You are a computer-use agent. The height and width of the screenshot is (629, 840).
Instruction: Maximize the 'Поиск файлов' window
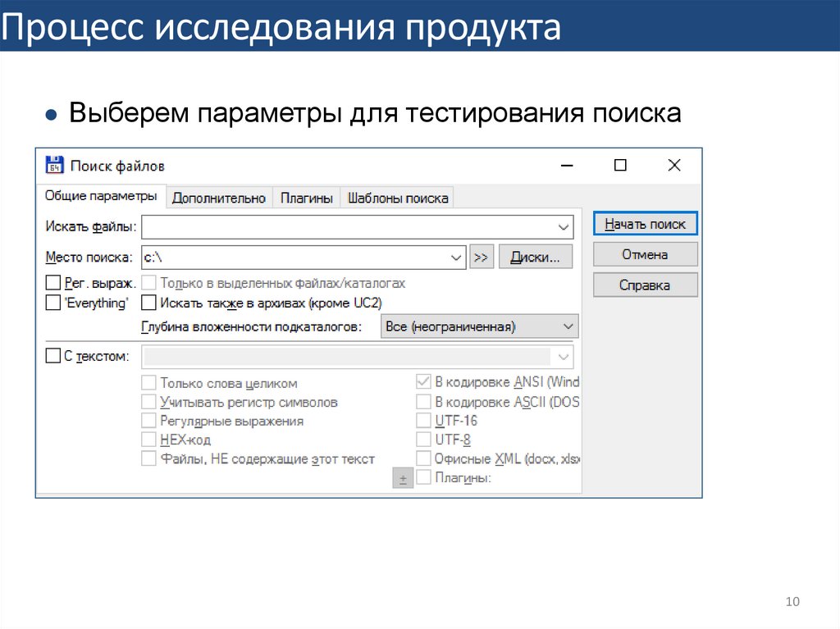click(620, 165)
